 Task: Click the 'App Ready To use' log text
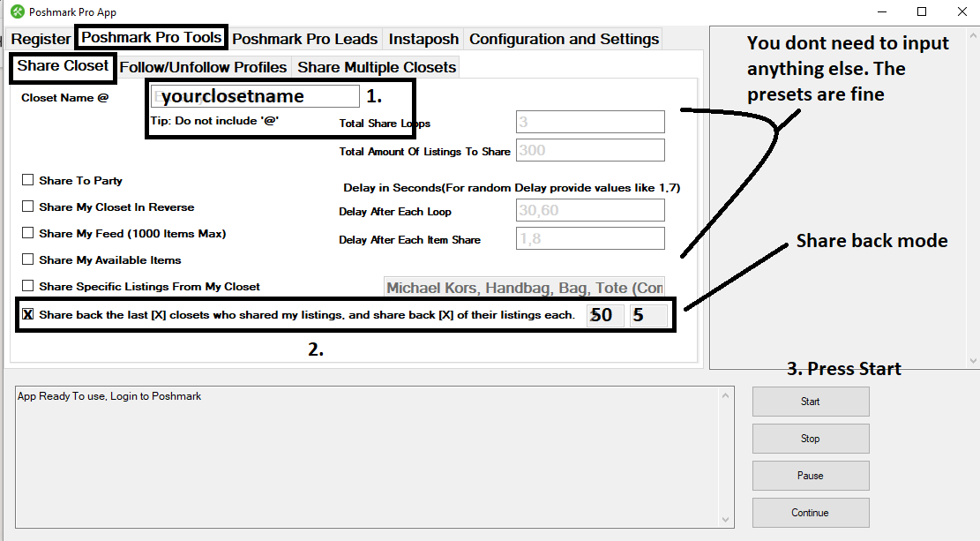(109, 396)
